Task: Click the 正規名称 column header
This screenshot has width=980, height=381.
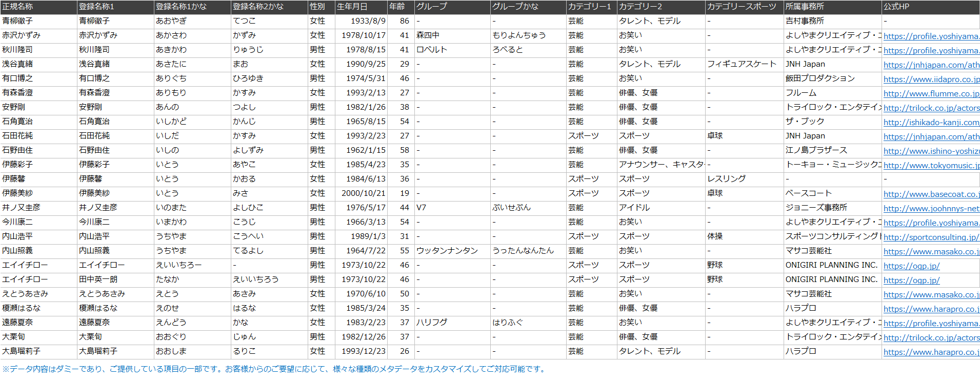Action: click(17, 7)
